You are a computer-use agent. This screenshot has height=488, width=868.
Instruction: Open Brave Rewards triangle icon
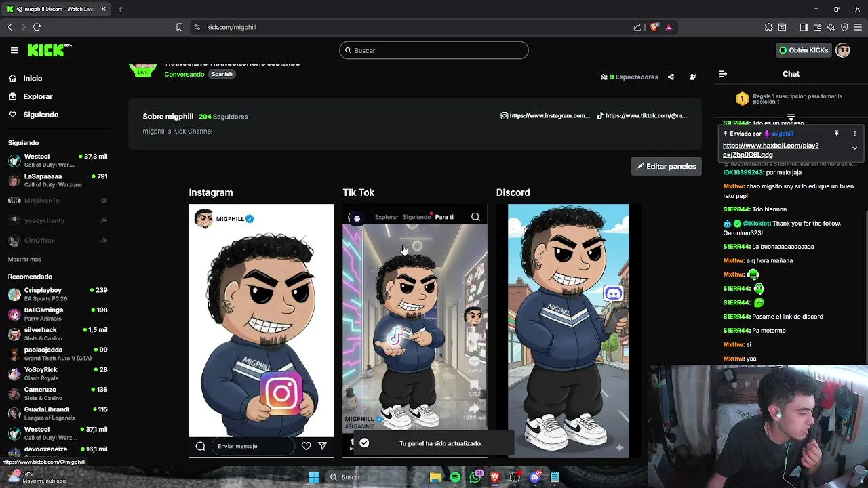pyautogui.click(x=669, y=27)
